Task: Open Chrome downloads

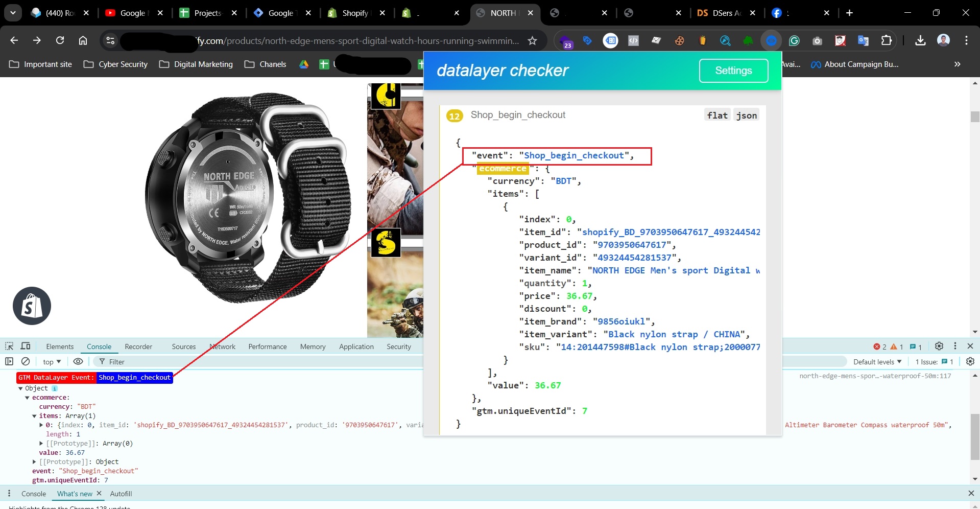Action: [x=920, y=40]
